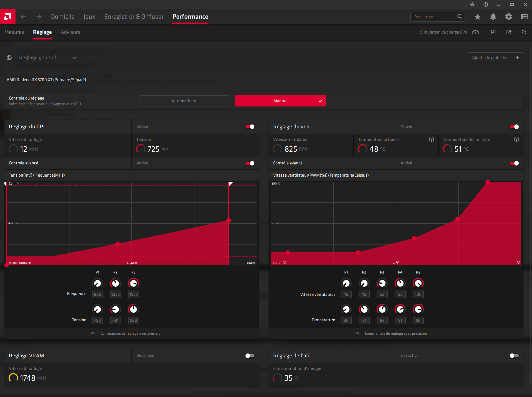Open the settings gear icon
Image resolution: width=532 pixels, height=397 pixels.
508,17
